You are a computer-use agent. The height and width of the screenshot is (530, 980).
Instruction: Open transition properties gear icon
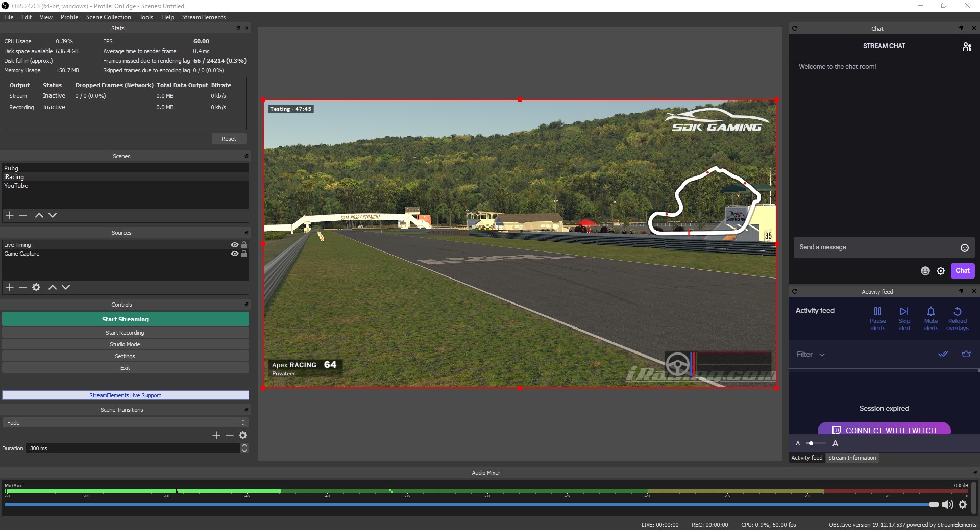click(x=243, y=435)
